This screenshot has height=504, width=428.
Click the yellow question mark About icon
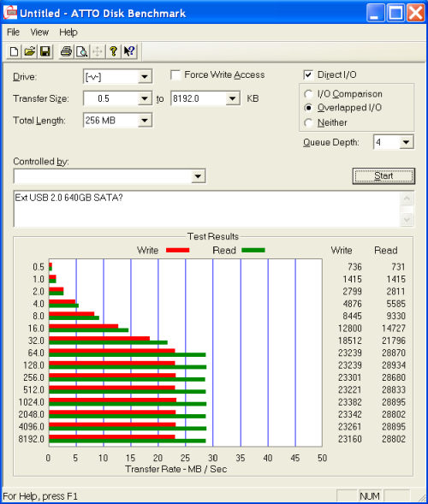[113, 51]
